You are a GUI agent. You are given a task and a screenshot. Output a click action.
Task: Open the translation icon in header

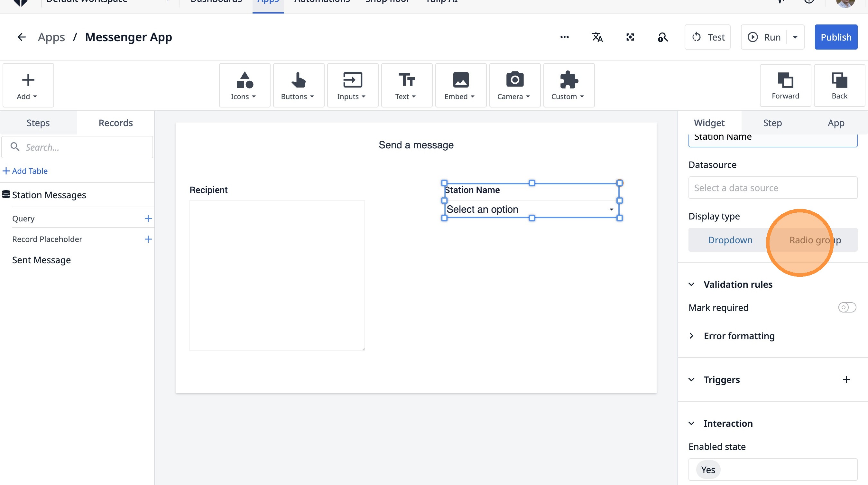597,37
